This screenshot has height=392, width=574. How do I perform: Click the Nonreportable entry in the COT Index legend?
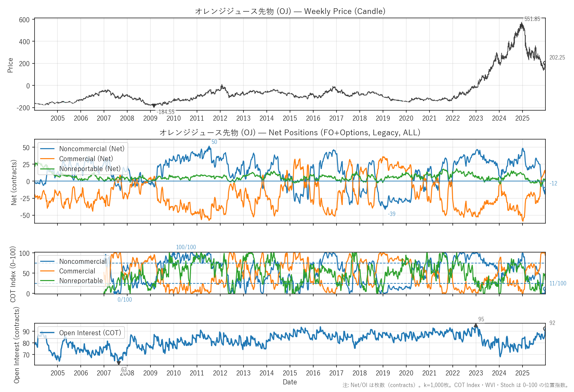(81, 281)
